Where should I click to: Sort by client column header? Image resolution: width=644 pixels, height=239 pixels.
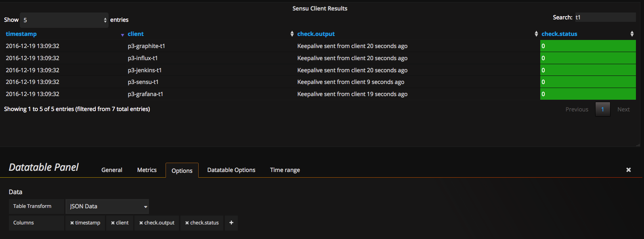(x=136, y=34)
